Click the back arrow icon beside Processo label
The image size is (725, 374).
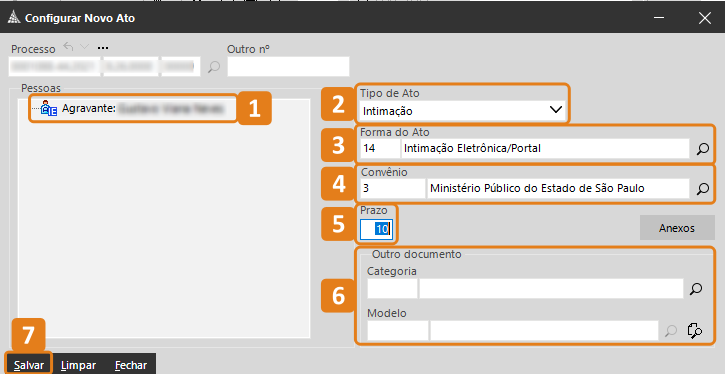(x=68, y=47)
